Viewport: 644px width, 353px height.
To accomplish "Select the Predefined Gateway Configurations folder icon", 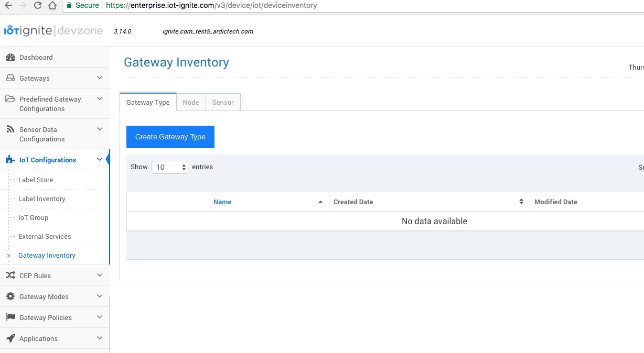I will pos(10,99).
